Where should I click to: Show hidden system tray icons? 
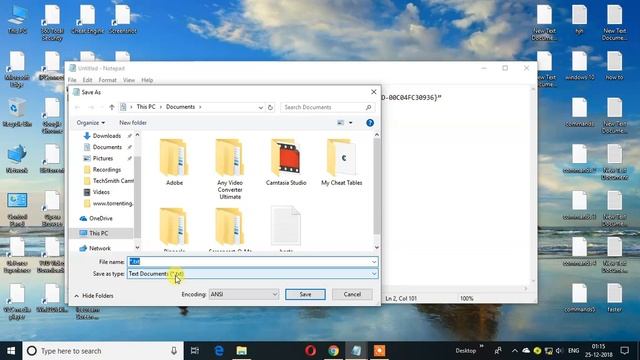(x=514, y=351)
